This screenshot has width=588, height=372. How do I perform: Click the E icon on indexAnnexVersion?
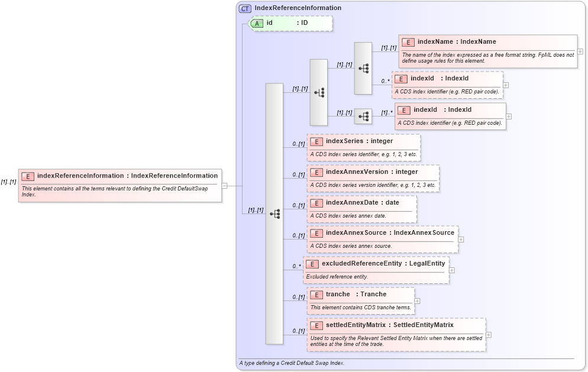pos(315,172)
